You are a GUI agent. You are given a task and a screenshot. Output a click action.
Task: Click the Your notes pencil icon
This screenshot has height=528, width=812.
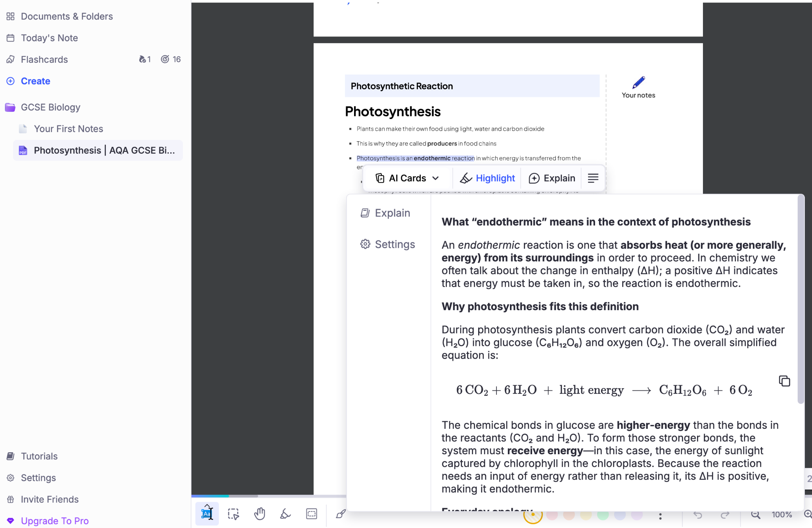tap(639, 82)
